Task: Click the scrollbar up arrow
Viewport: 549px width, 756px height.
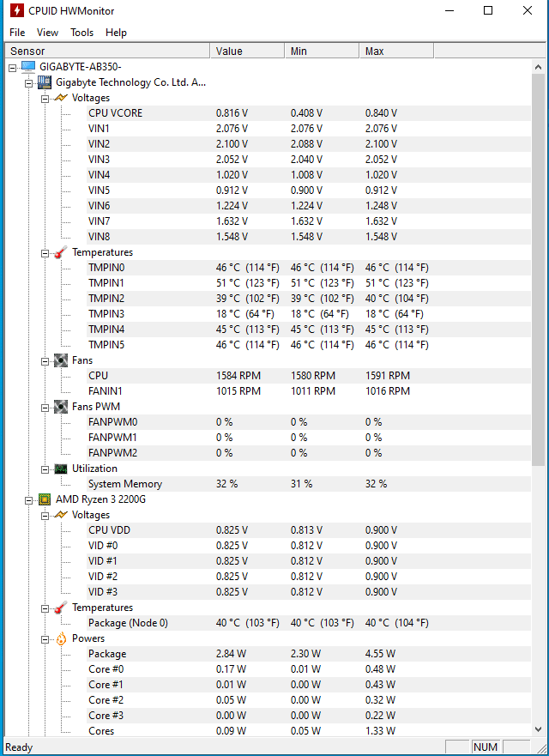Action: (x=539, y=67)
